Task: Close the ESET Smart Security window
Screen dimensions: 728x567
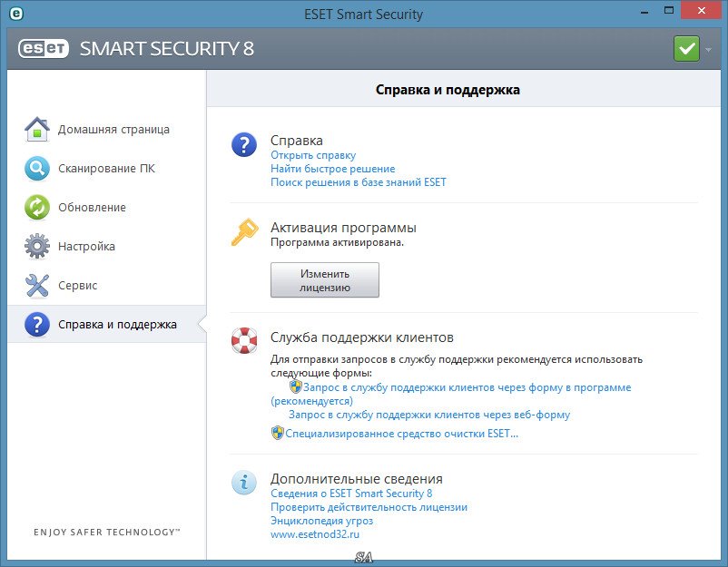Action: (x=702, y=11)
